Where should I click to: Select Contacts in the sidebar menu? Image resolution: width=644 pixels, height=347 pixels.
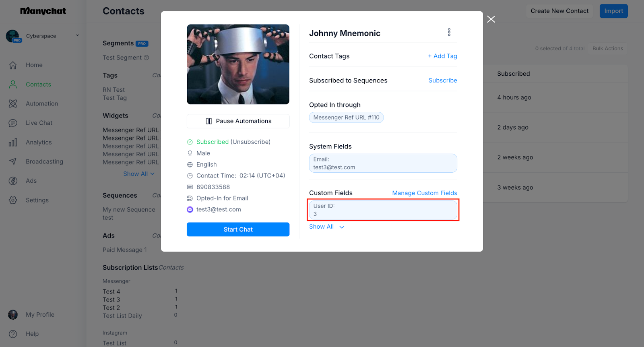click(38, 85)
